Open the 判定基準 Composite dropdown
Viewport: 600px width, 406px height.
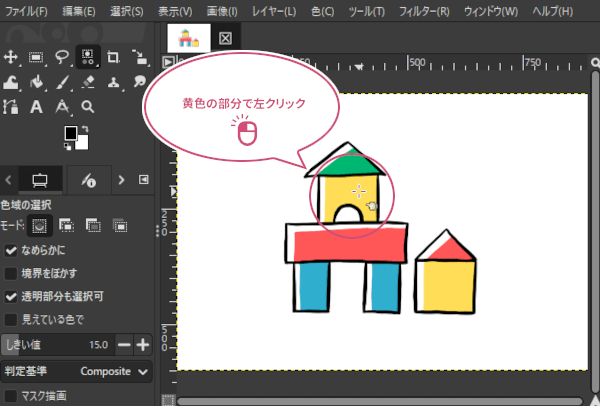(77, 371)
